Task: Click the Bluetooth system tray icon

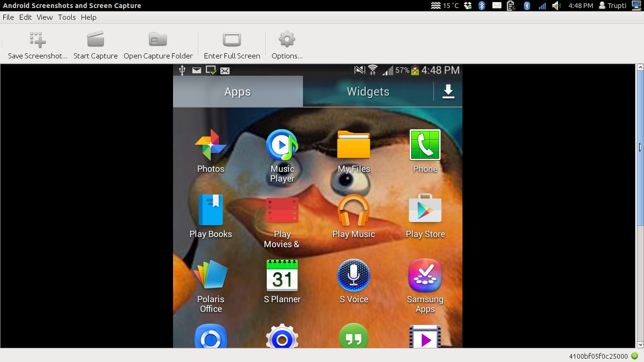Action: tap(481, 6)
